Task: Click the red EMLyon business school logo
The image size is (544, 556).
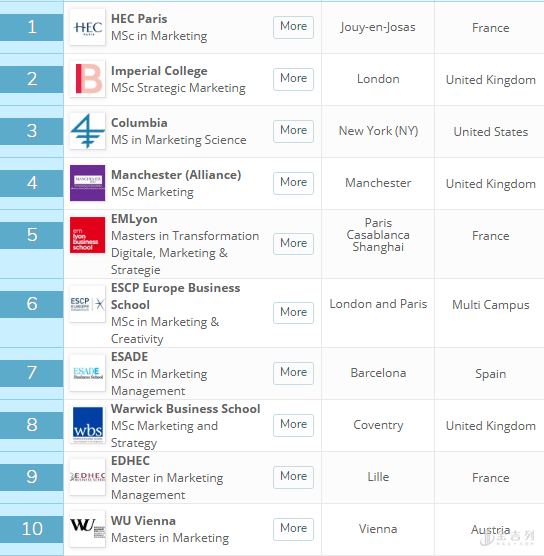Action: [88, 235]
